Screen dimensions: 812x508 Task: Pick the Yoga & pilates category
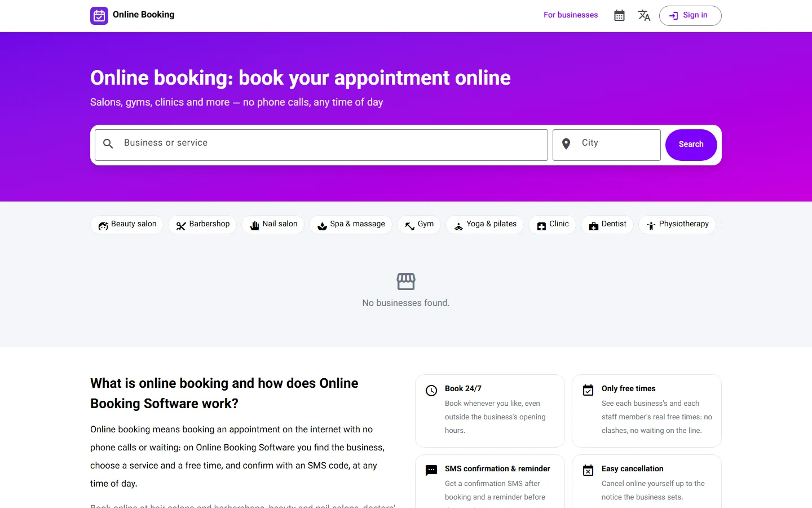coord(485,225)
